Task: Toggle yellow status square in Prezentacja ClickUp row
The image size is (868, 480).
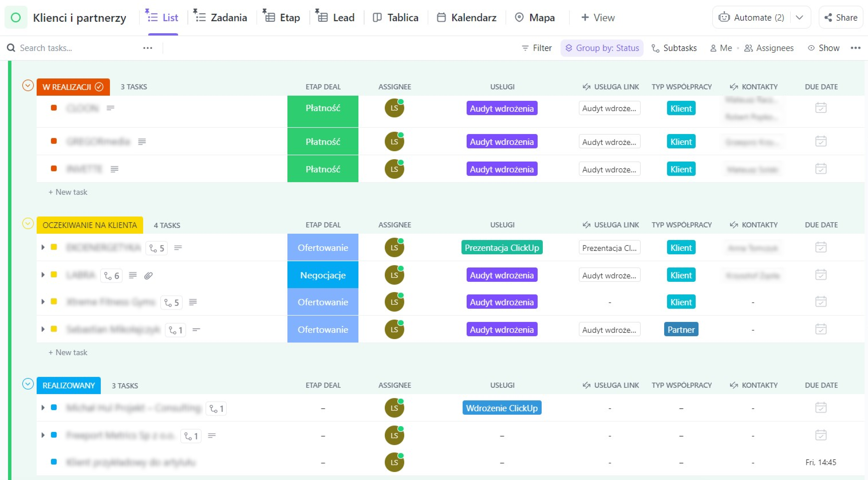Action: 54,247
